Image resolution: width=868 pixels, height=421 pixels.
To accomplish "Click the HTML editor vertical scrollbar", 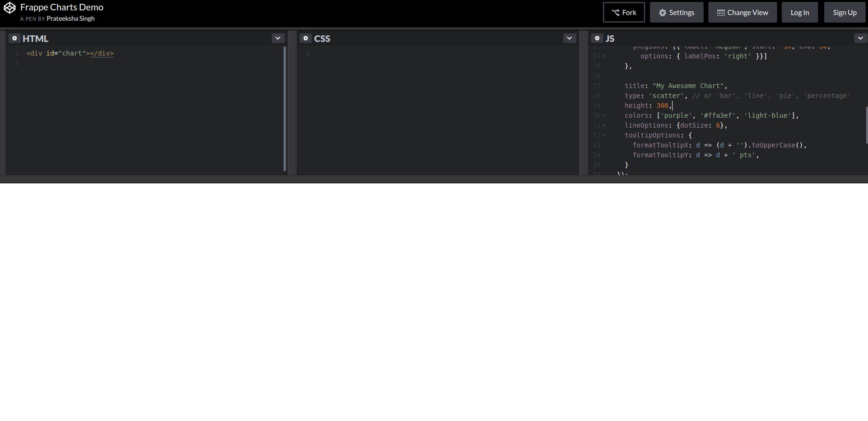I will coord(284,108).
